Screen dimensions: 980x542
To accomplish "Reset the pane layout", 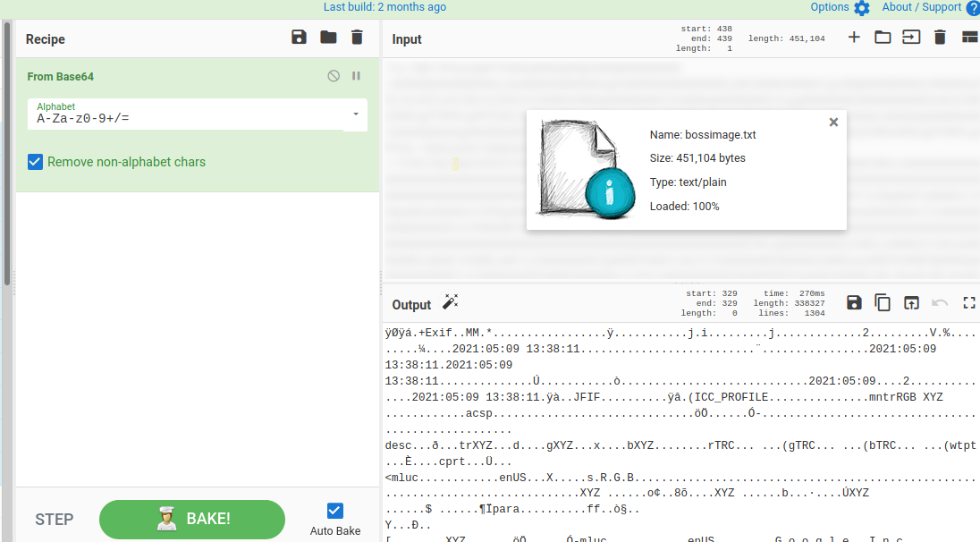I will 968,38.
